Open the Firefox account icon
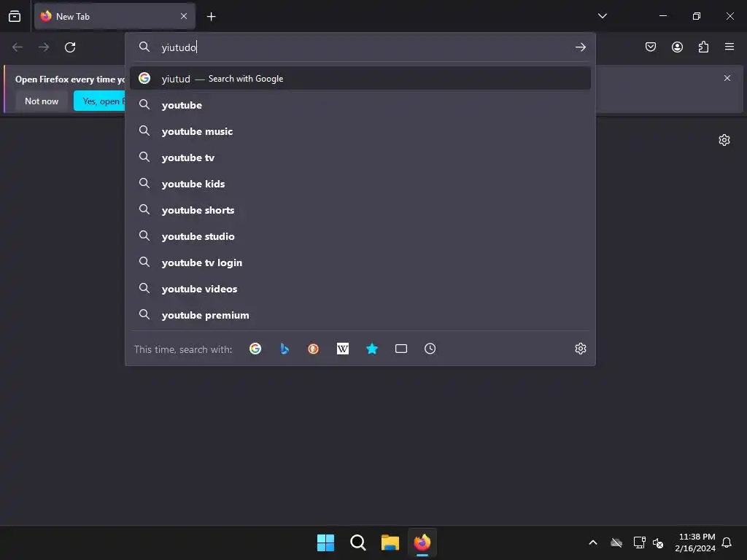The width and height of the screenshot is (747, 560). 677,47
